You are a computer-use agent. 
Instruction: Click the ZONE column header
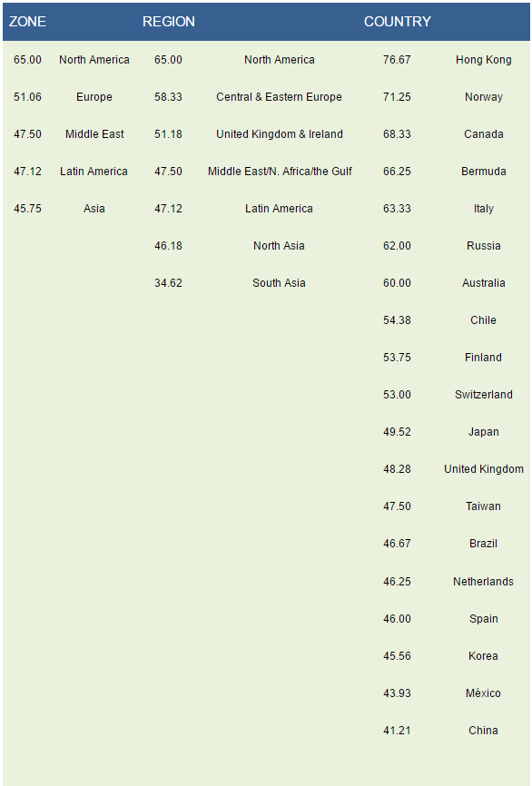(27, 22)
